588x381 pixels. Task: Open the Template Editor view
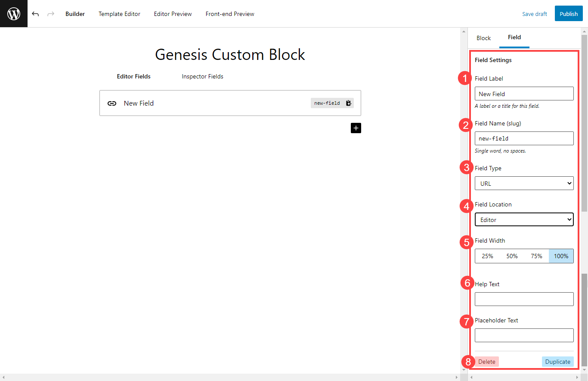[x=119, y=13]
